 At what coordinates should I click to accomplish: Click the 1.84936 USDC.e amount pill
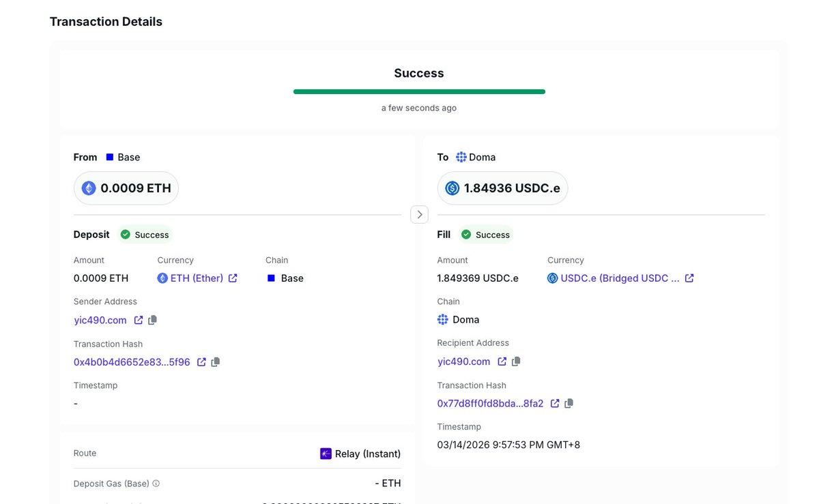[x=502, y=188]
